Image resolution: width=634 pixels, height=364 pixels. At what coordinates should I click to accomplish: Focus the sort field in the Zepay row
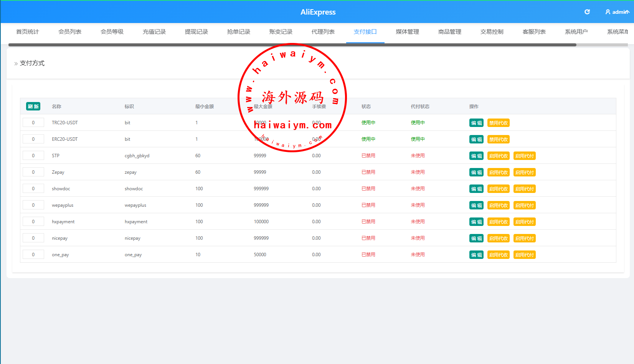(33, 172)
